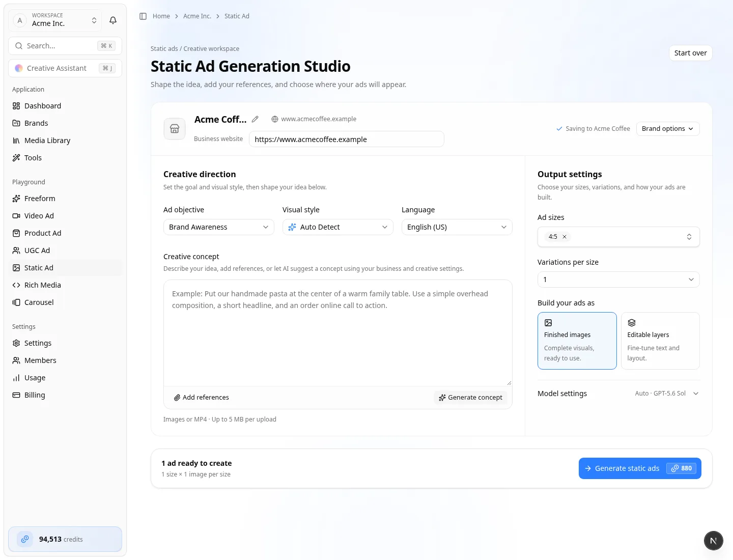This screenshot has height=560, width=733.
Task: Open Rich Media playground
Action: 65,285
